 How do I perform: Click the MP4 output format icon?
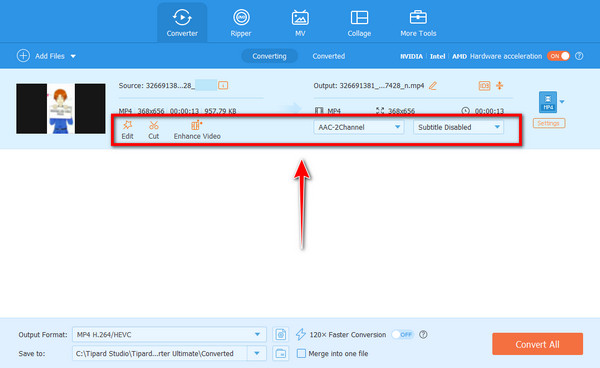pos(548,102)
